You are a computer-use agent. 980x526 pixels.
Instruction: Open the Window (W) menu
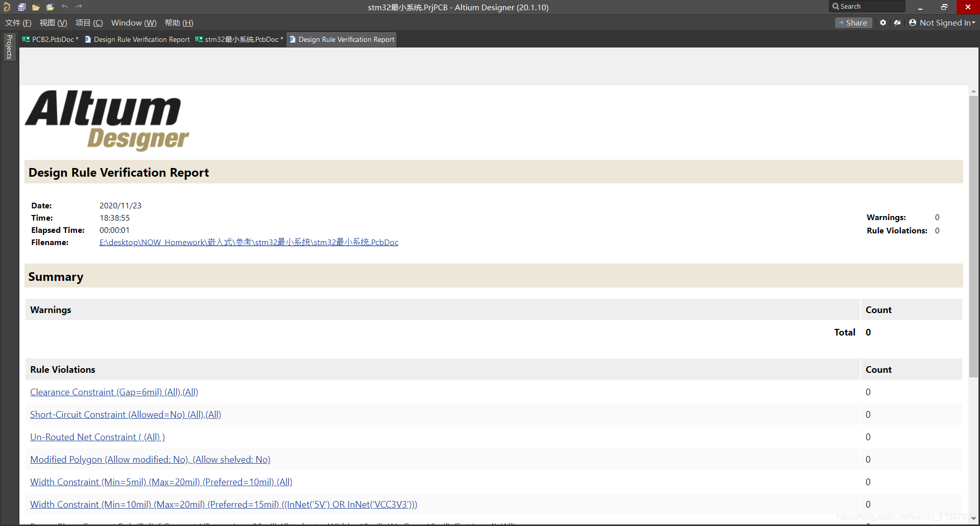click(x=134, y=23)
